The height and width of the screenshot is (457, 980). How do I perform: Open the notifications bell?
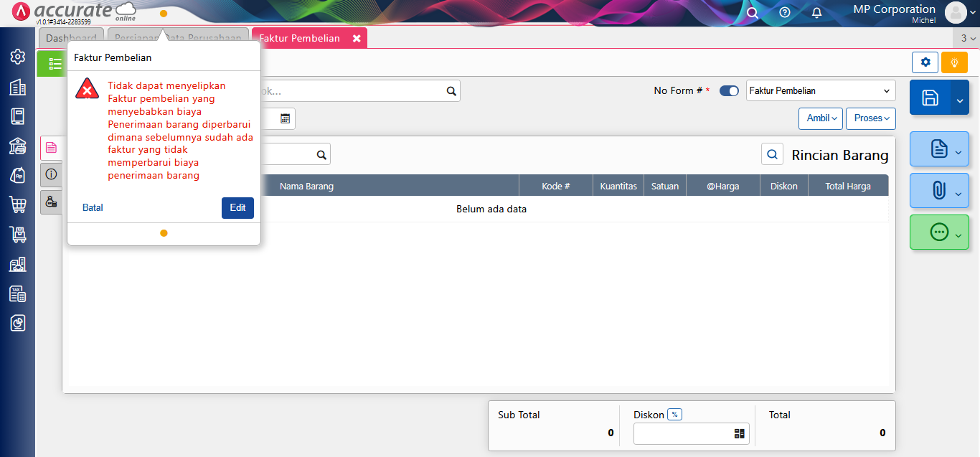pyautogui.click(x=816, y=13)
